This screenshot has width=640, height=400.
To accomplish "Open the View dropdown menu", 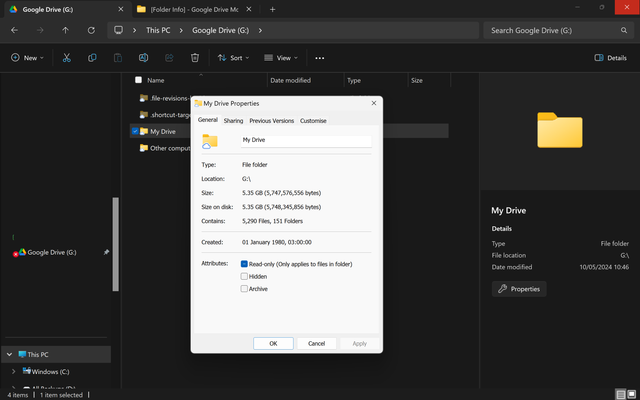I will click(281, 58).
